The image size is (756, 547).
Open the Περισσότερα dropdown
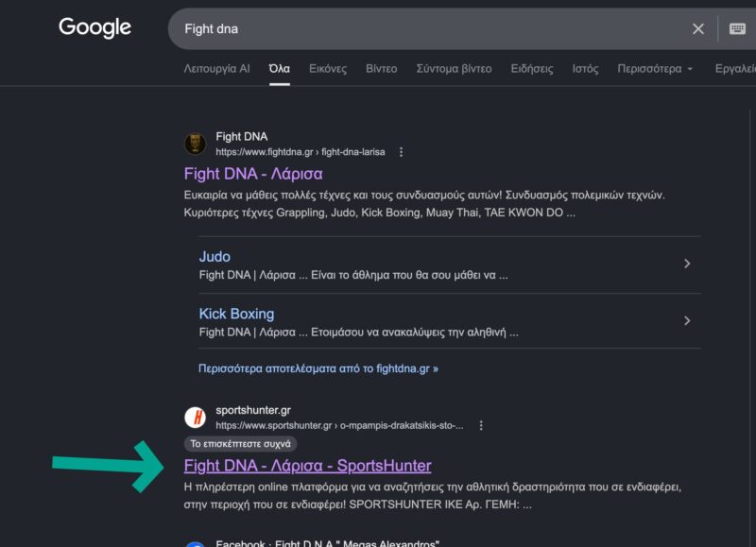pyautogui.click(x=655, y=69)
